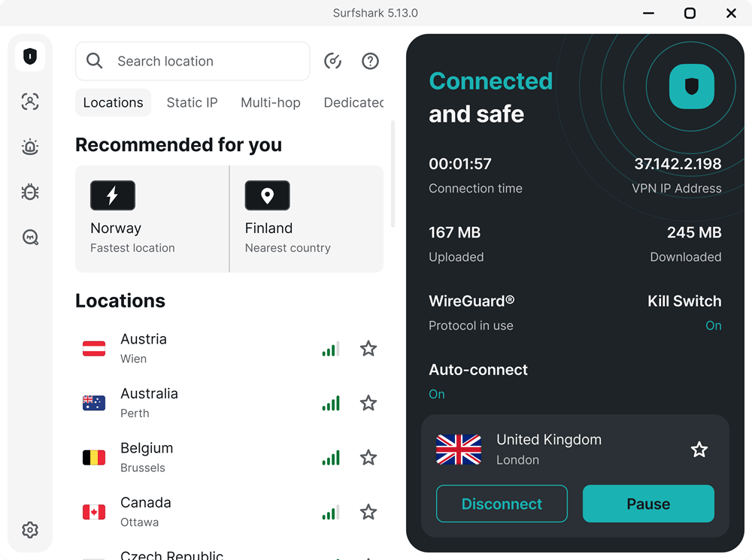Click the Australia signal strength bars

tap(331, 403)
